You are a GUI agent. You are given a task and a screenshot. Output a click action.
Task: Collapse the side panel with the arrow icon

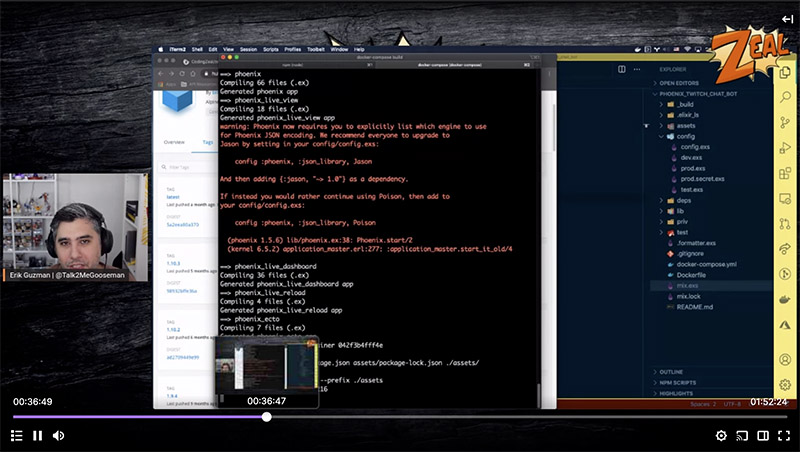(x=787, y=19)
